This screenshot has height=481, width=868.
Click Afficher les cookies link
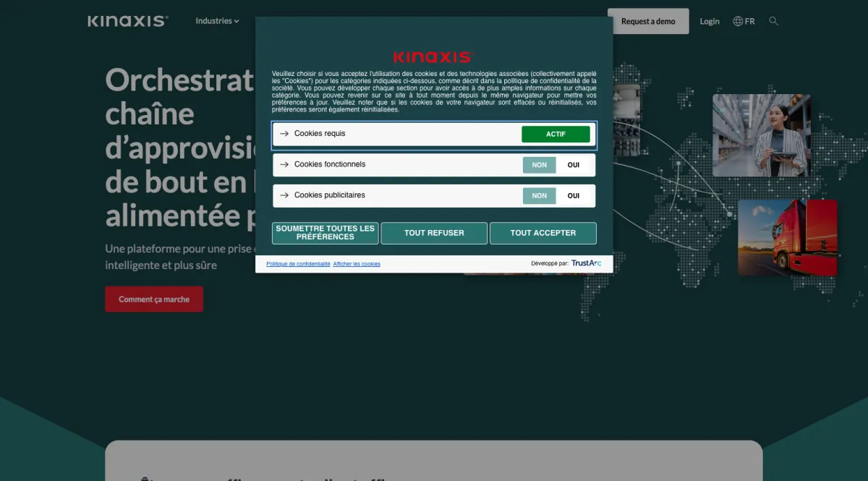point(357,263)
